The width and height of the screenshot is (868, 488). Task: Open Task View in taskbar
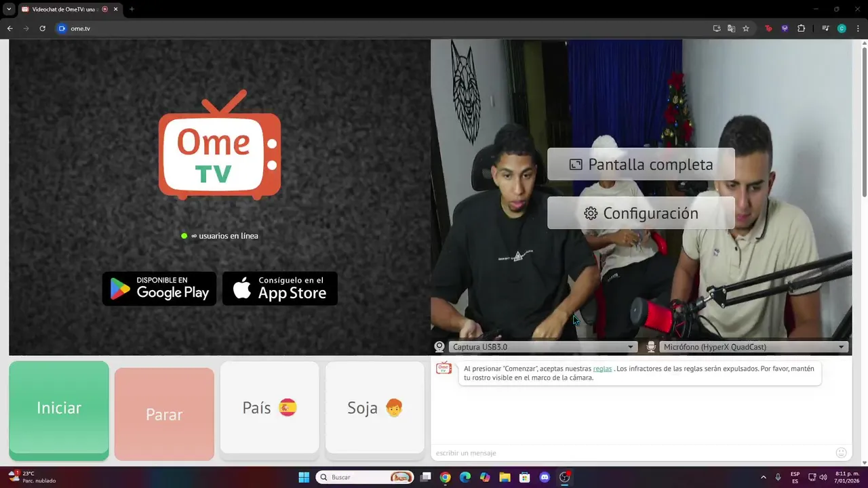(x=425, y=477)
